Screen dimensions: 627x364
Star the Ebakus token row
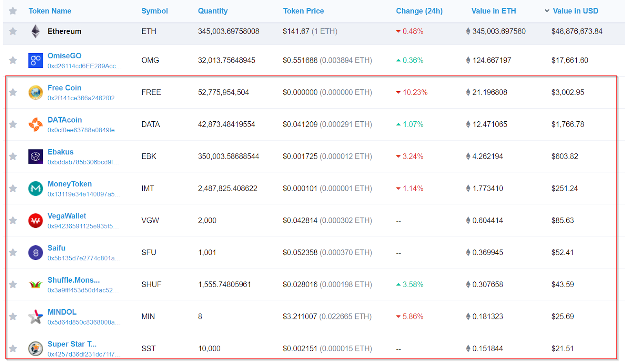point(13,157)
